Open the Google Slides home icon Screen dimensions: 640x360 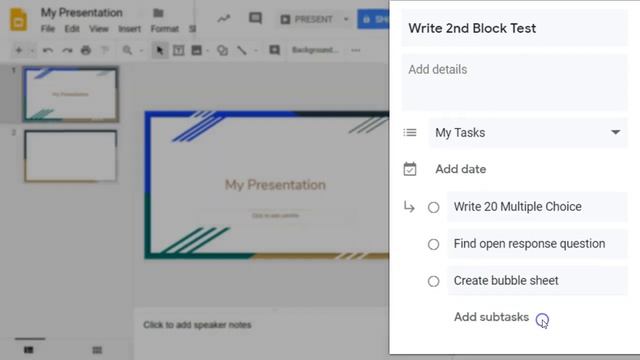[x=18, y=19]
